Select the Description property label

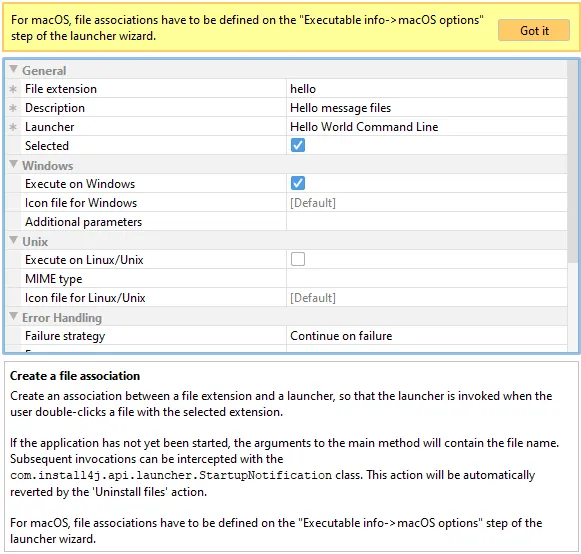click(x=55, y=108)
